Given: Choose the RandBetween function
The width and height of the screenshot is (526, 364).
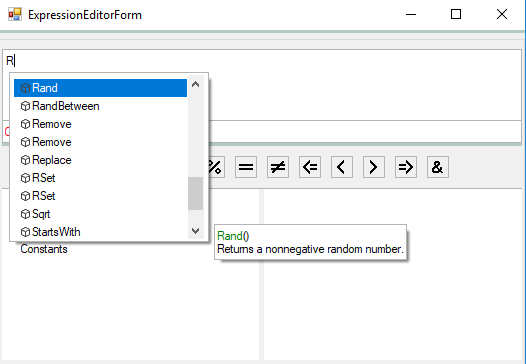Looking at the screenshot, I should click(100, 106).
